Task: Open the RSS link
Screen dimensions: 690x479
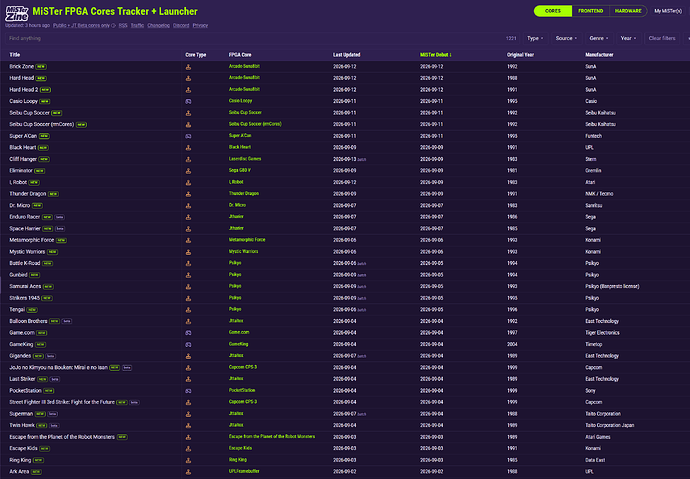Action: click(x=123, y=26)
